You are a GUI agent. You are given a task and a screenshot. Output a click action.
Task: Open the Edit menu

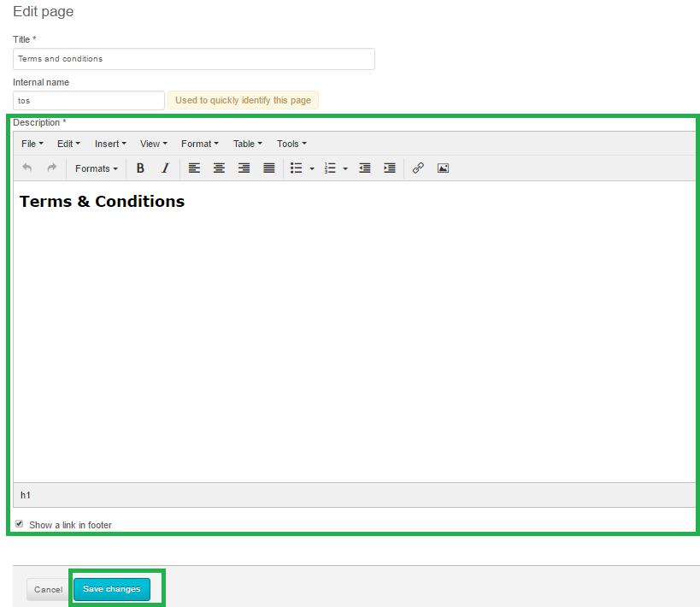coord(68,144)
